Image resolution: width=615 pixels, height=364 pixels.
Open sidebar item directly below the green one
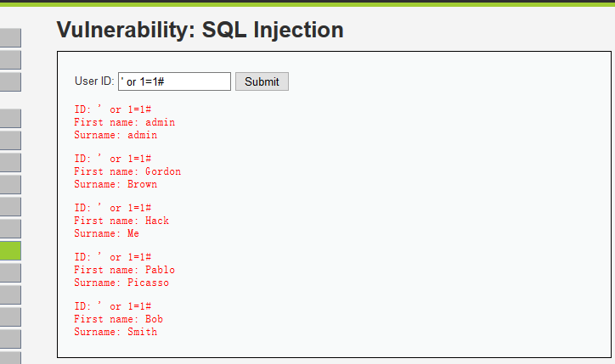(x=10, y=272)
